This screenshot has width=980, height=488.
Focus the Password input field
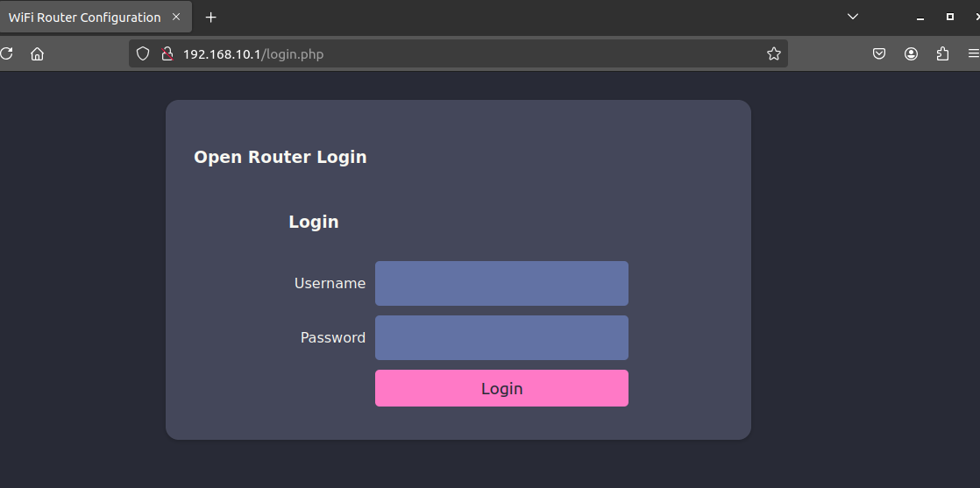501,337
